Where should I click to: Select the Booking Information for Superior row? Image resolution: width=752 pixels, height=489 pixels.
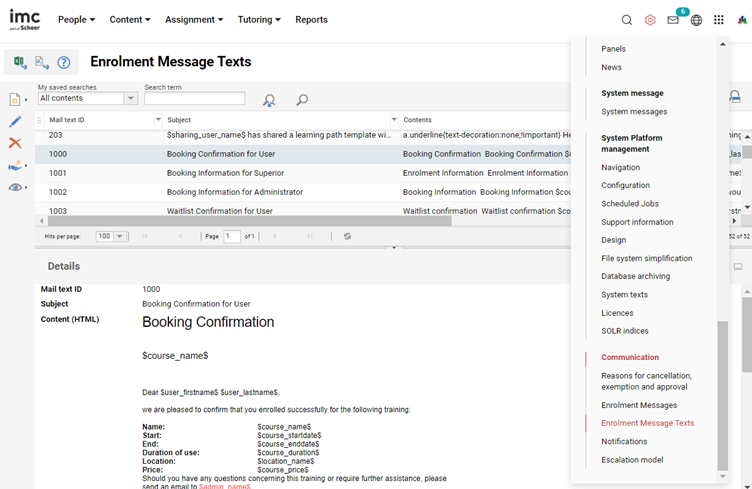click(x=226, y=173)
